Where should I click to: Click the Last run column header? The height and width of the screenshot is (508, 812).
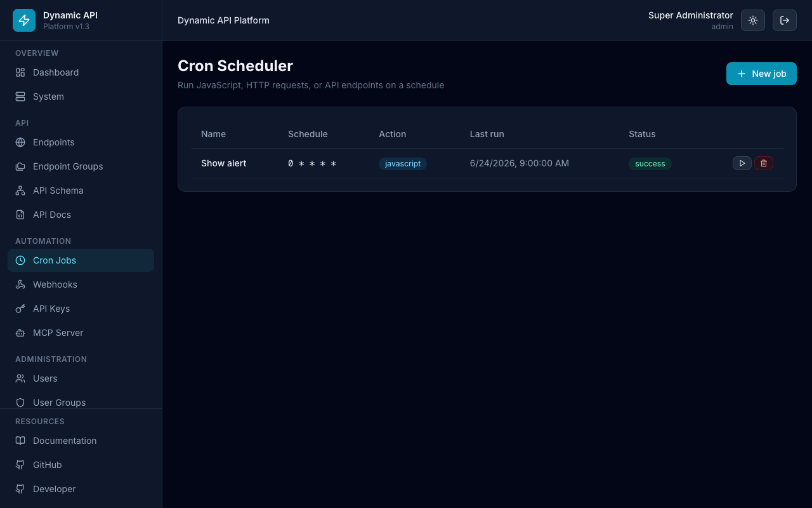(487, 134)
